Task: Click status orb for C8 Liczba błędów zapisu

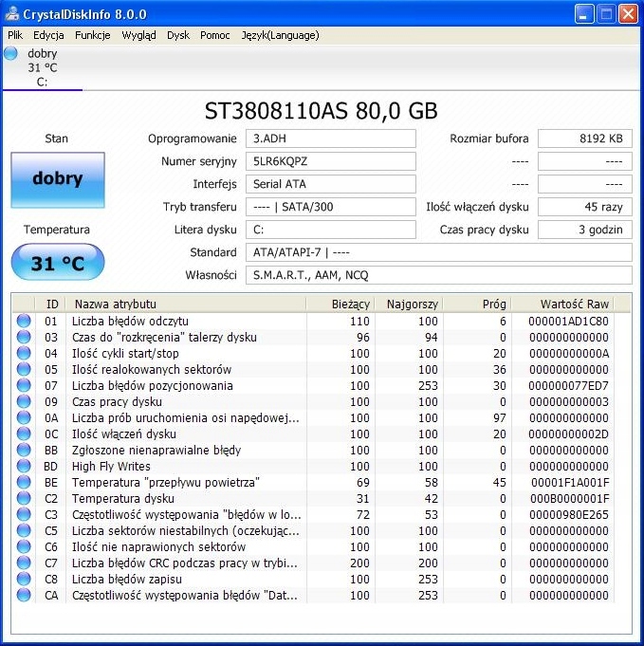Action: (24, 579)
